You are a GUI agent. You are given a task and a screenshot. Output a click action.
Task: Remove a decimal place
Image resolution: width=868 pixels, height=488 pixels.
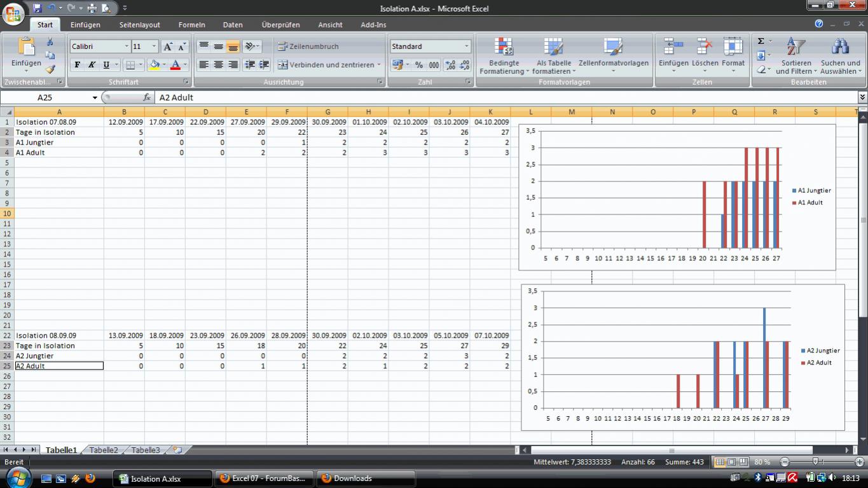pyautogui.click(x=464, y=65)
